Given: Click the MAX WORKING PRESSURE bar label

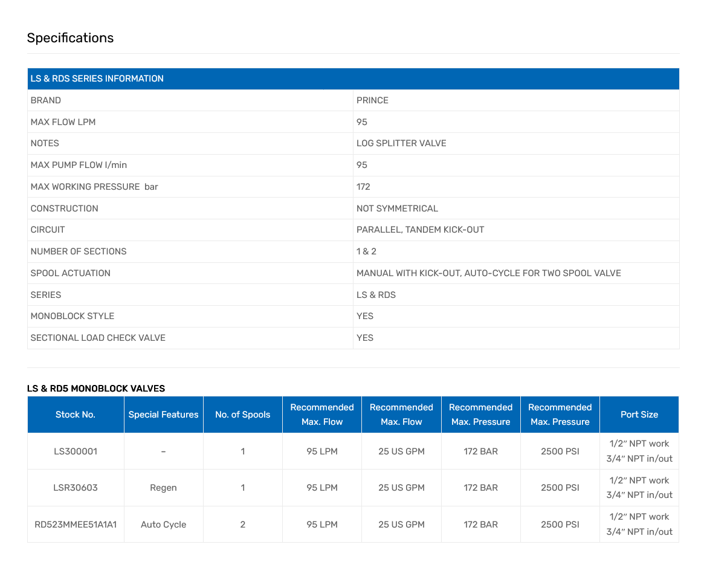Looking at the screenshot, I should coord(94,187).
